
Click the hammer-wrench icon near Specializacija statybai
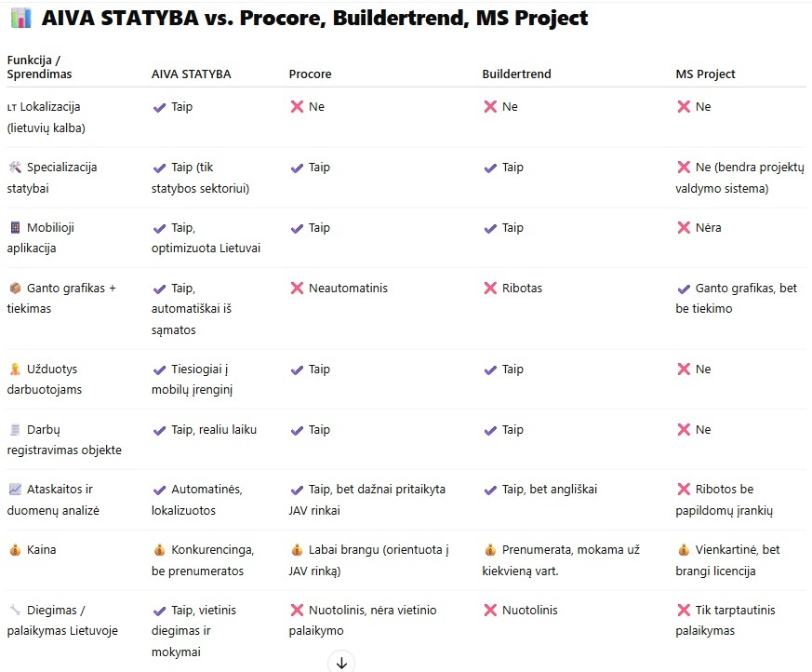click(x=15, y=167)
